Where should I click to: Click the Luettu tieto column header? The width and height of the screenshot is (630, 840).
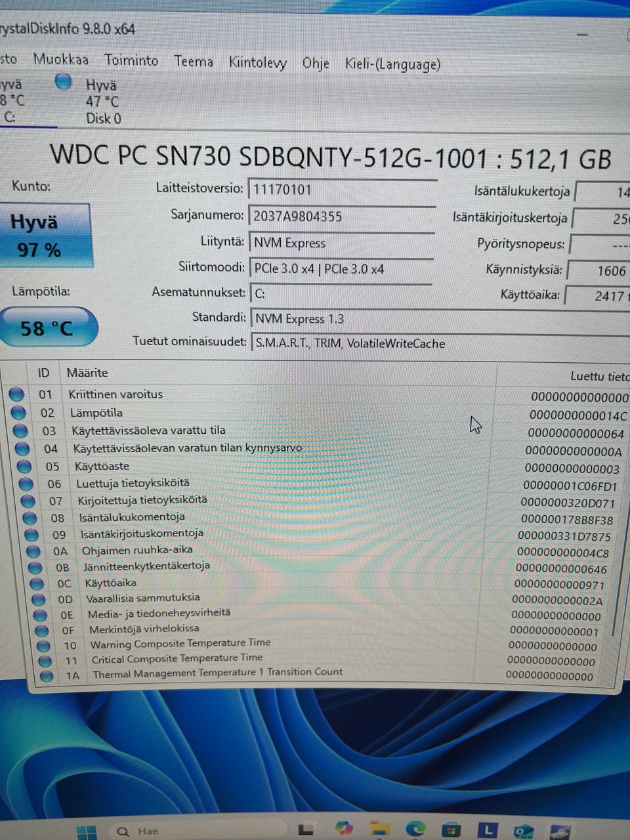598,376
